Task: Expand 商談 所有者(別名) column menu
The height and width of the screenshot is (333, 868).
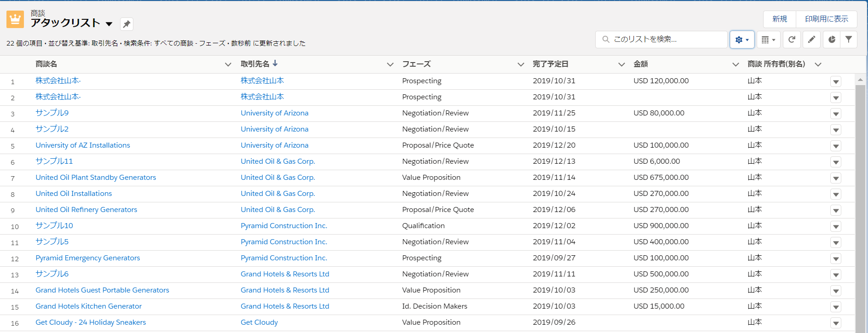Action: (x=818, y=64)
